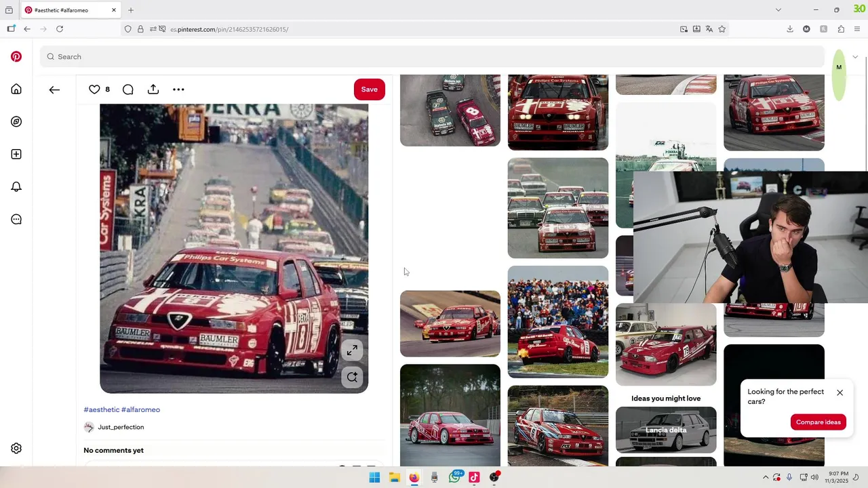Open Firefox View in the tab bar
Screen dimensions: 868x488
pos(9,10)
